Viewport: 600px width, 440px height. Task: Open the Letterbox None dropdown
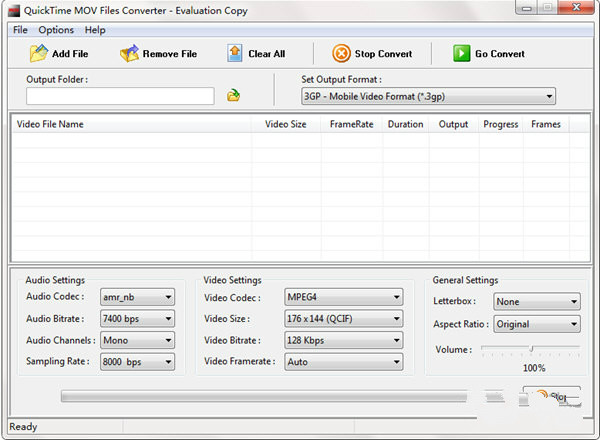(x=537, y=301)
